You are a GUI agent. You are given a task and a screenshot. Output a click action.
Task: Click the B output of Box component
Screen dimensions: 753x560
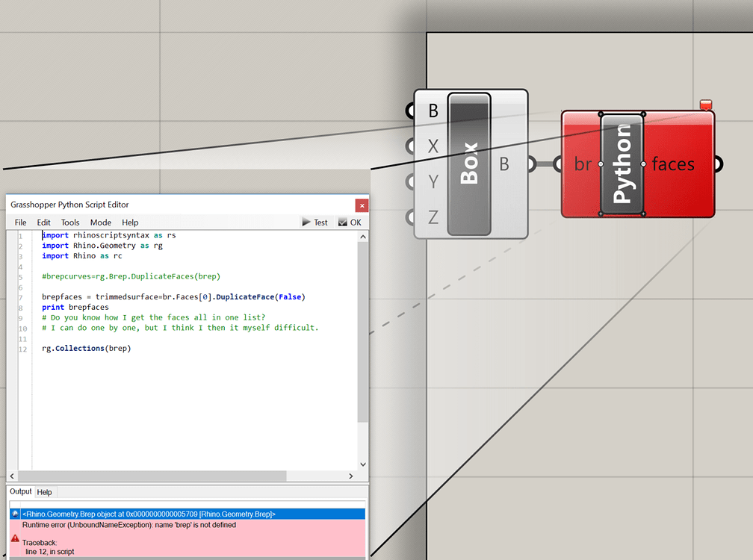503,164
